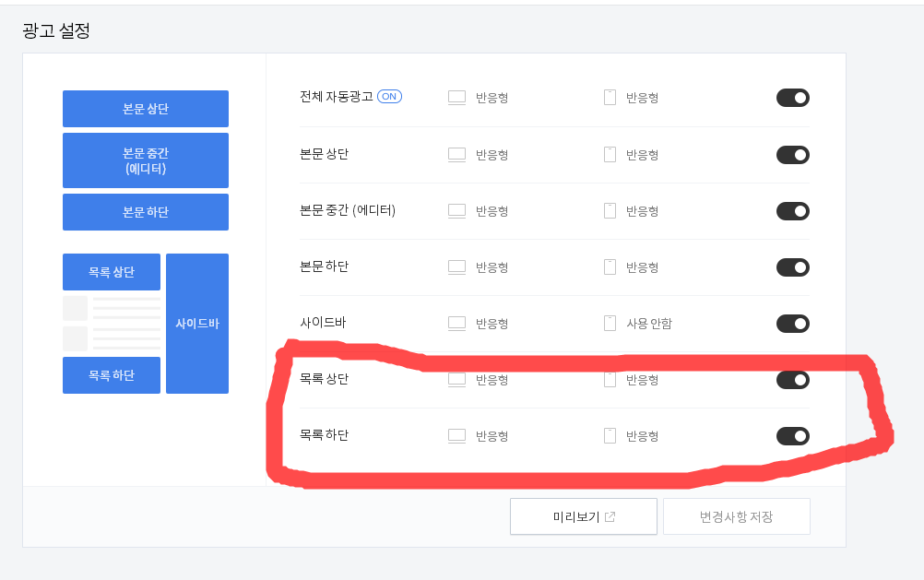Click the 본문 중간 (에디터) row label
Viewport: 924px width, 580px height.
(348, 210)
